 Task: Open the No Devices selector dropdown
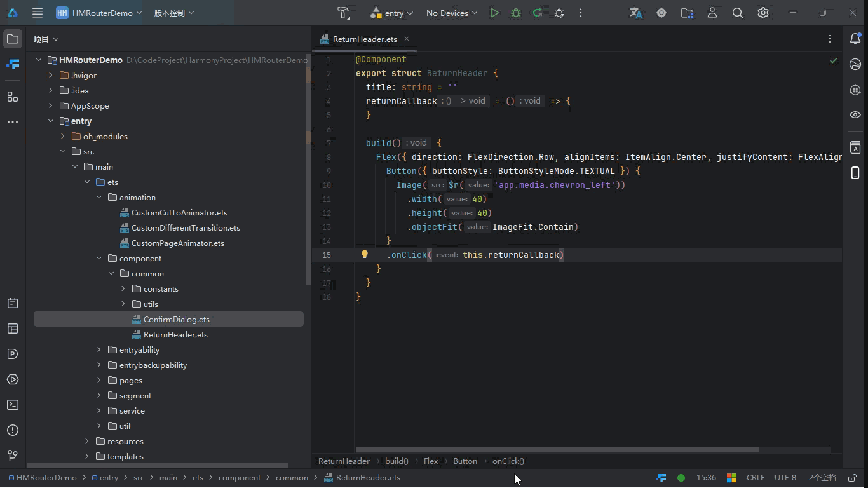pos(451,13)
